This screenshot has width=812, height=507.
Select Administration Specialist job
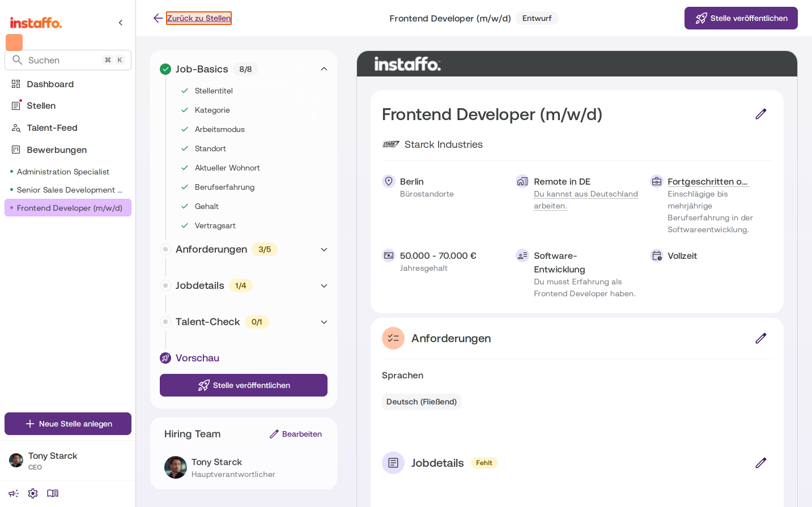68,172
